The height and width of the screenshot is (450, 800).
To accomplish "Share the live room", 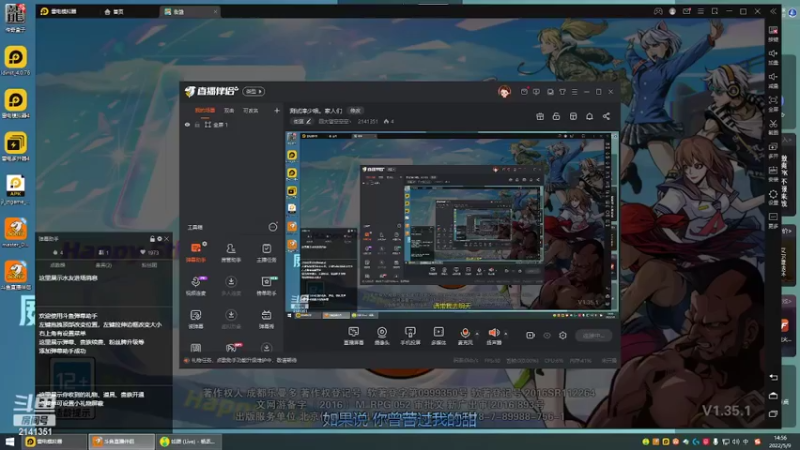I will click(606, 116).
